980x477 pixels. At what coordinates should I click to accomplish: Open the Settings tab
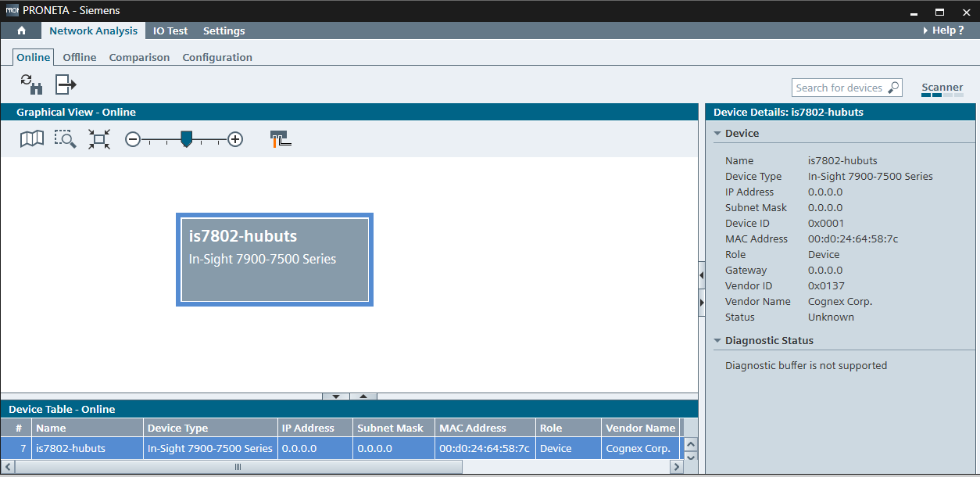coord(224,30)
